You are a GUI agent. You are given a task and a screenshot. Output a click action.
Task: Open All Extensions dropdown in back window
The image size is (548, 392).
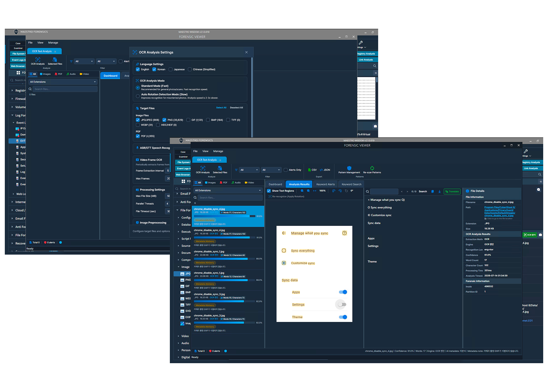click(63, 82)
